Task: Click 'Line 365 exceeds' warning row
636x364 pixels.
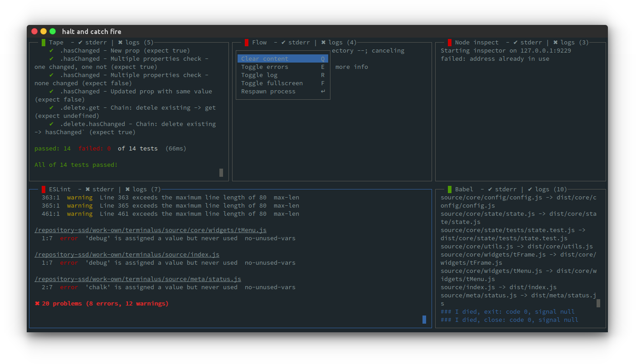Action: (170, 205)
